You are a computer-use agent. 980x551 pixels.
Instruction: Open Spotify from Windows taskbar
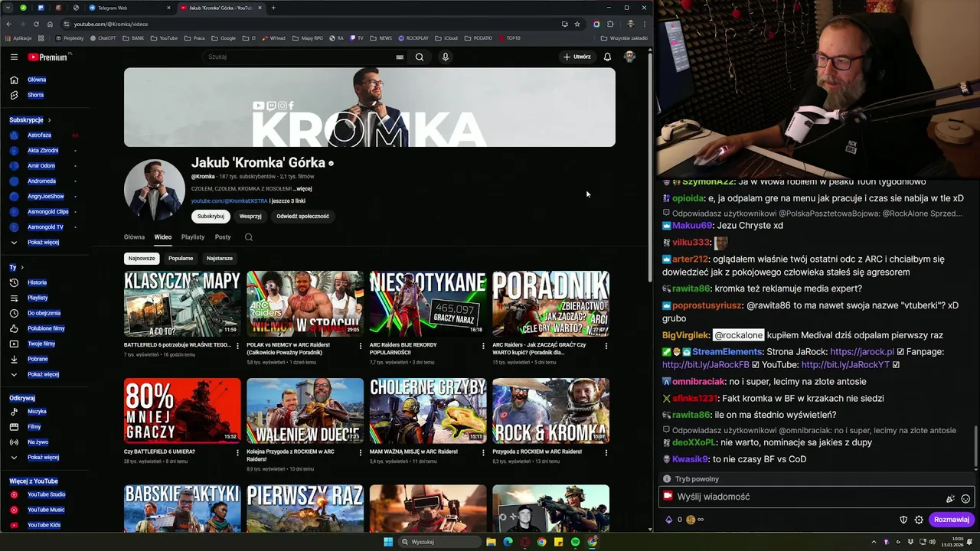pyautogui.click(x=575, y=542)
